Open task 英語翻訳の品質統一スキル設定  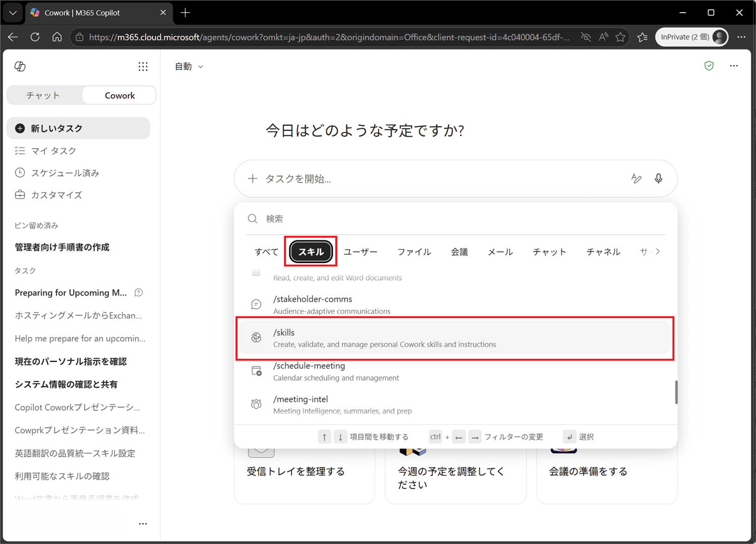75,453
